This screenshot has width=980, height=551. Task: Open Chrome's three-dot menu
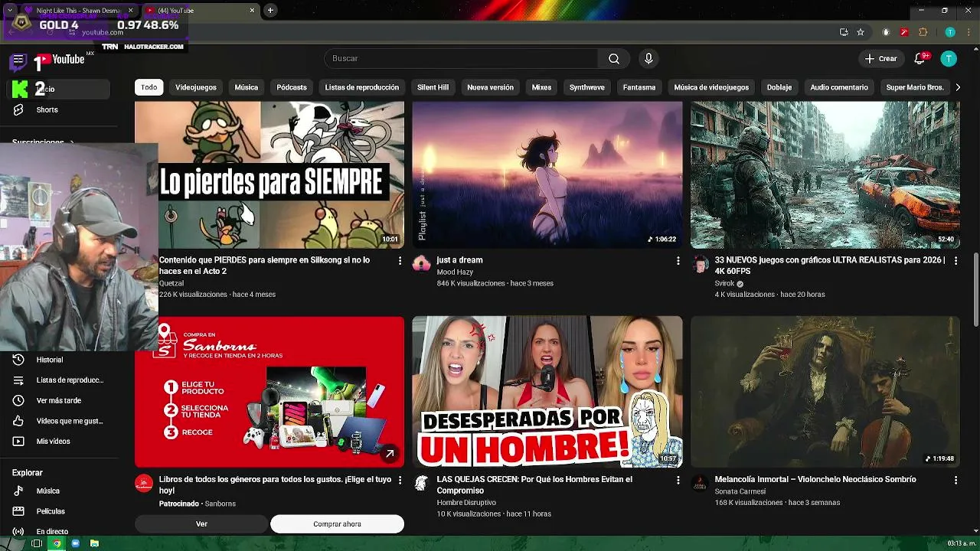pyautogui.click(x=969, y=32)
